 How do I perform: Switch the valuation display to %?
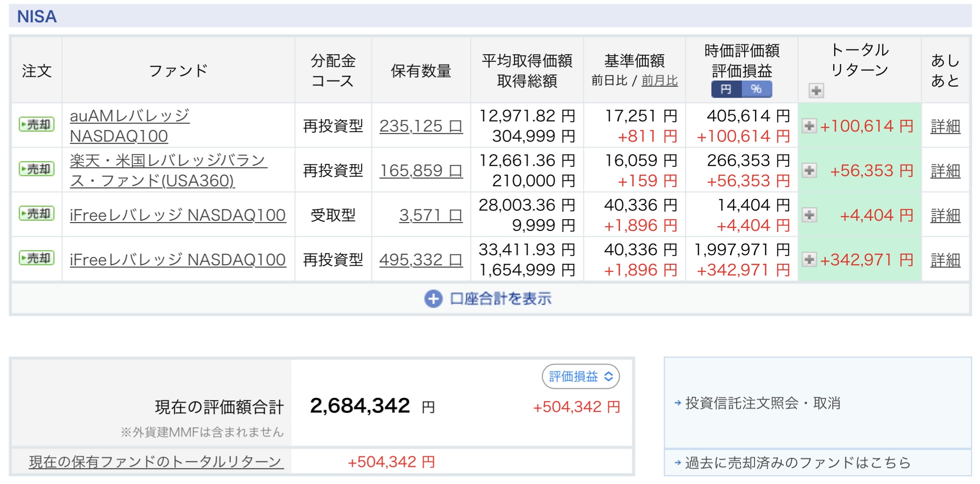click(x=756, y=89)
